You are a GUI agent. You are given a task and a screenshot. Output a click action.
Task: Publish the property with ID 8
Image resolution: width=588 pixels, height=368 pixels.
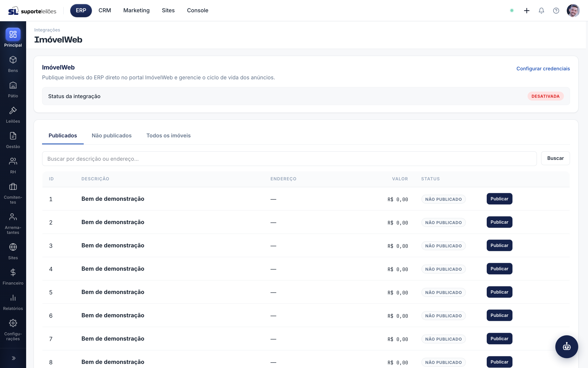click(499, 362)
